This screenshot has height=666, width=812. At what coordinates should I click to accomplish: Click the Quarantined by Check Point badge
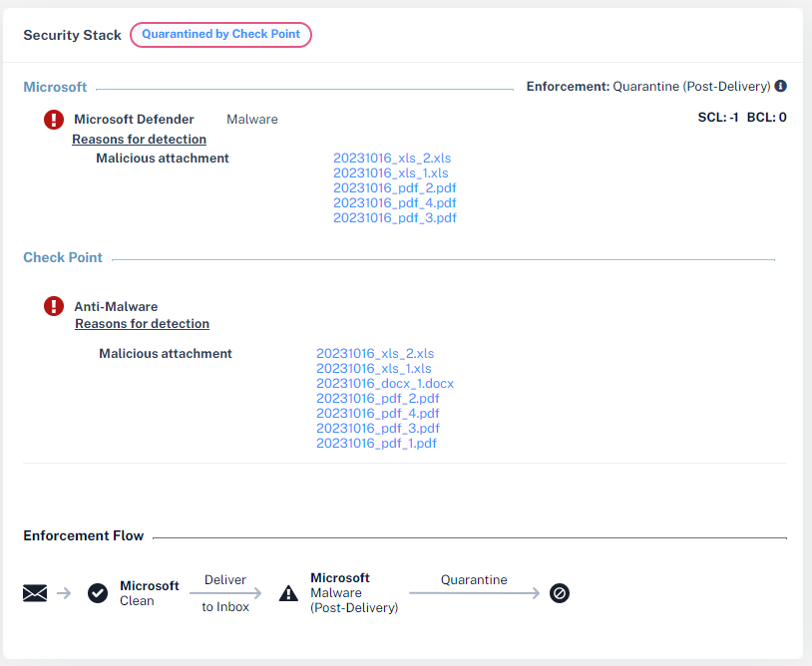[x=220, y=35]
